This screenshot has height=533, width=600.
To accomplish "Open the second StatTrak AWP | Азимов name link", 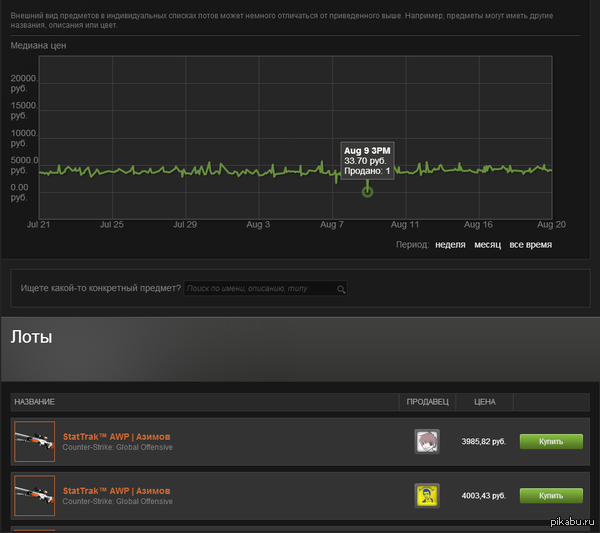I will click(x=116, y=491).
